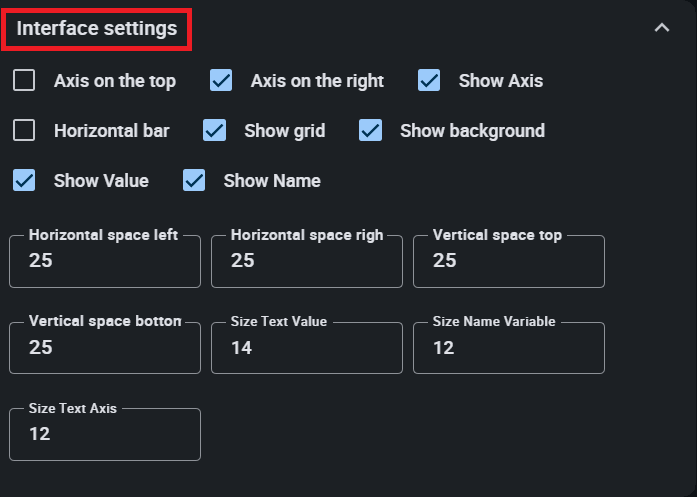This screenshot has height=497, width=697.
Task: Edit the Vertical space bottom input
Action: tap(105, 348)
